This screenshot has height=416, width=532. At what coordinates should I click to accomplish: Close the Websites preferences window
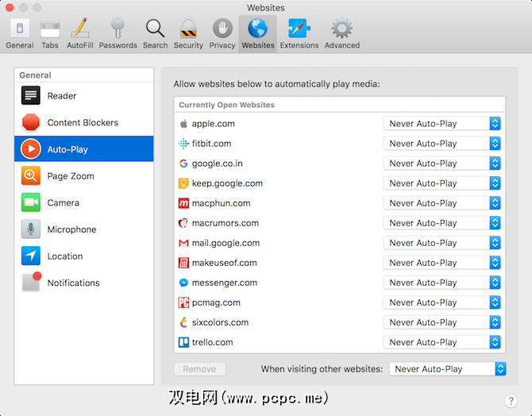(10, 7)
